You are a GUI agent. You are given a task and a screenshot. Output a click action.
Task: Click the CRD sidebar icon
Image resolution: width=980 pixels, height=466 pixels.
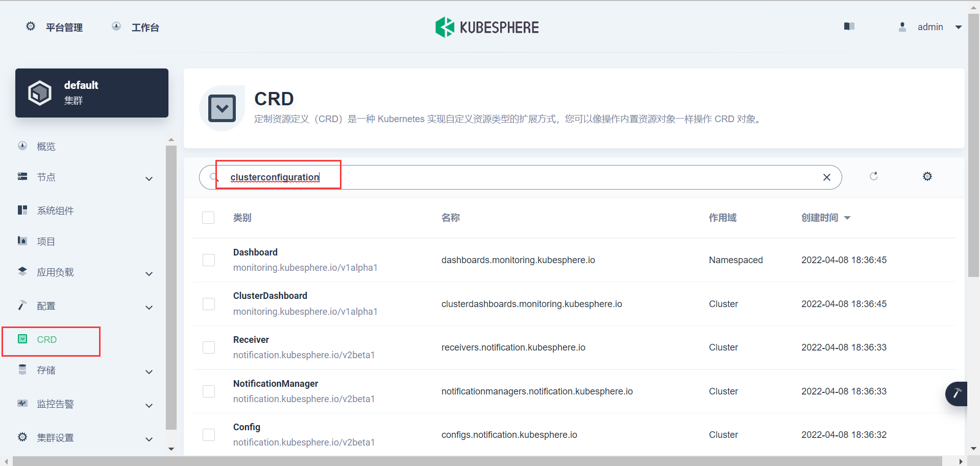click(21, 339)
